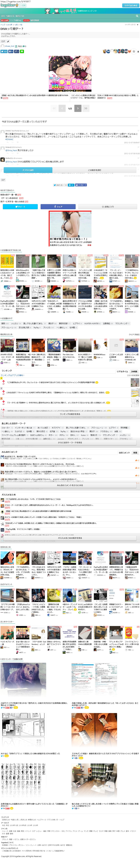
Task: Go to previous page with single-left arrow
Action: (x=62, y=108)
